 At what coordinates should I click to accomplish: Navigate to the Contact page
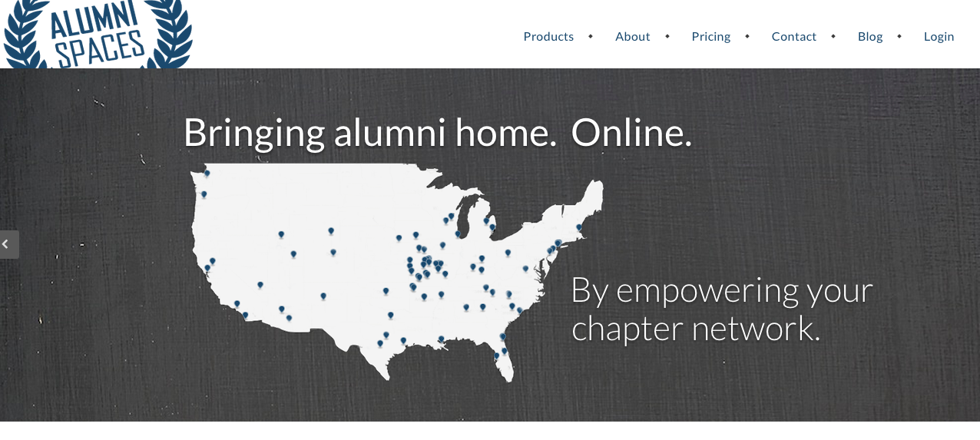coord(794,36)
